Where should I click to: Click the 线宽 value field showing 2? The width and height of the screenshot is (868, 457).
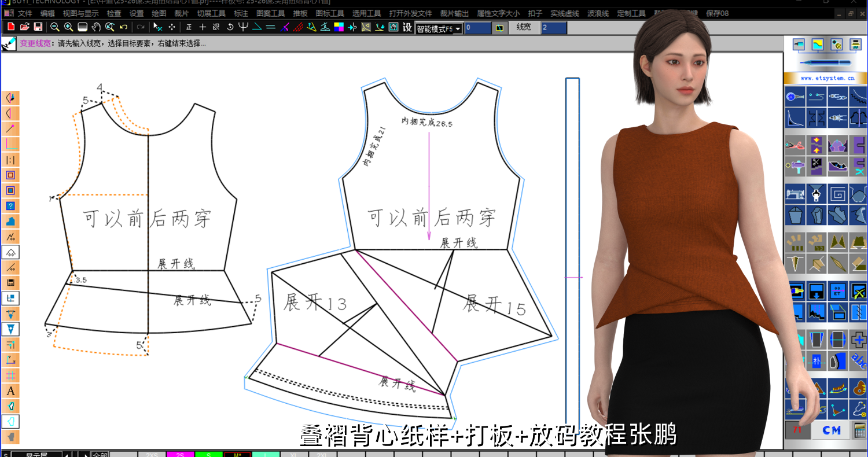coord(554,27)
